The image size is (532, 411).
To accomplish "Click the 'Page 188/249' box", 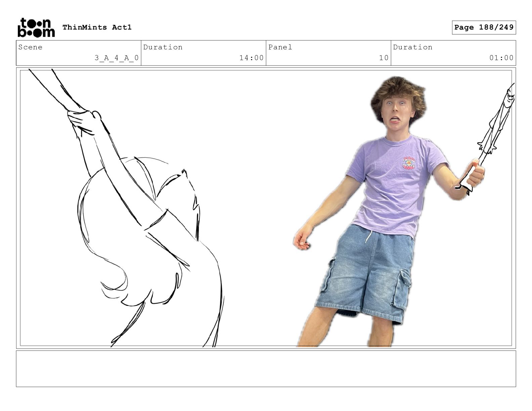I will pos(484,28).
